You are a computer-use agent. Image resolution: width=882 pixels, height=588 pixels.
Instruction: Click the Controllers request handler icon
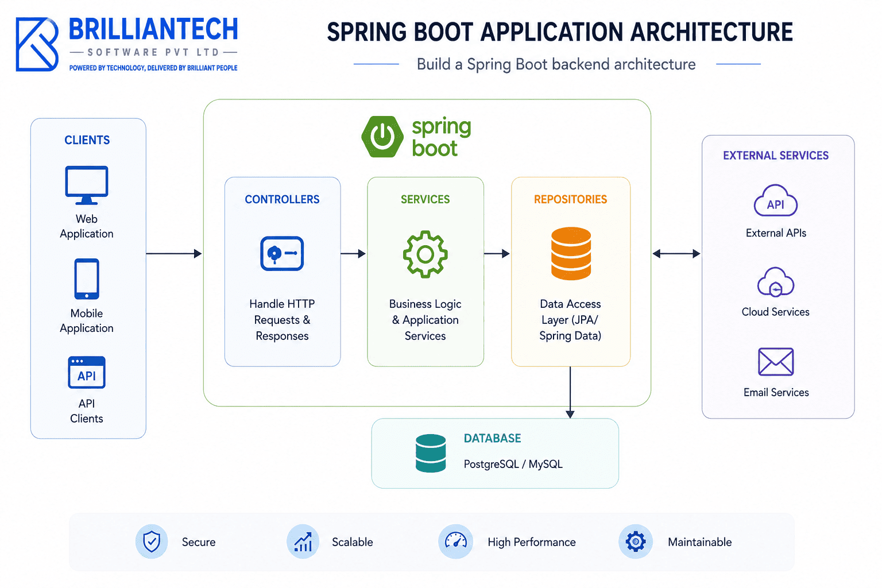point(282,253)
